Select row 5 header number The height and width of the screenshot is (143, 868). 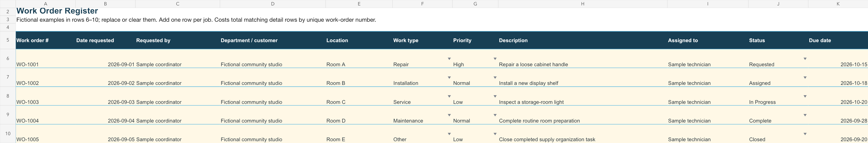tap(8, 40)
